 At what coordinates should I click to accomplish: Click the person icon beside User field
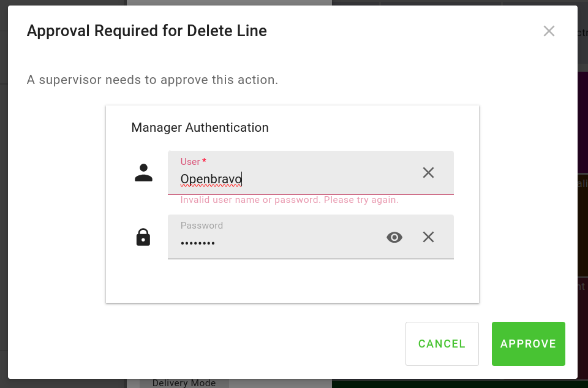(143, 173)
